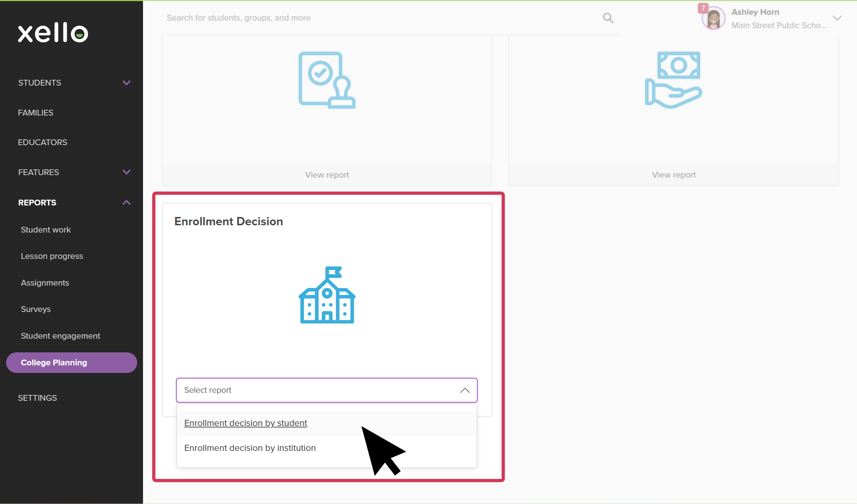Click the document stamp approval icon
The width and height of the screenshot is (857, 504).
click(327, 80)
